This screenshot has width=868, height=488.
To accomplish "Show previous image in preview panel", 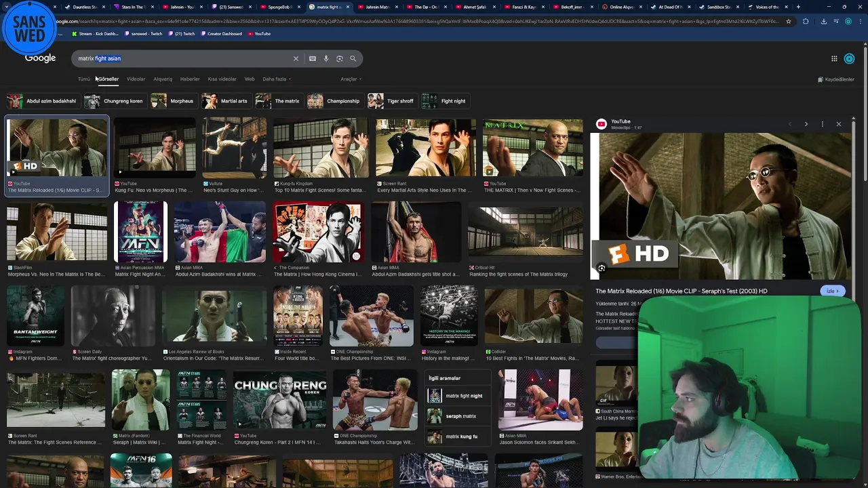I will click(x=789, y=124).
